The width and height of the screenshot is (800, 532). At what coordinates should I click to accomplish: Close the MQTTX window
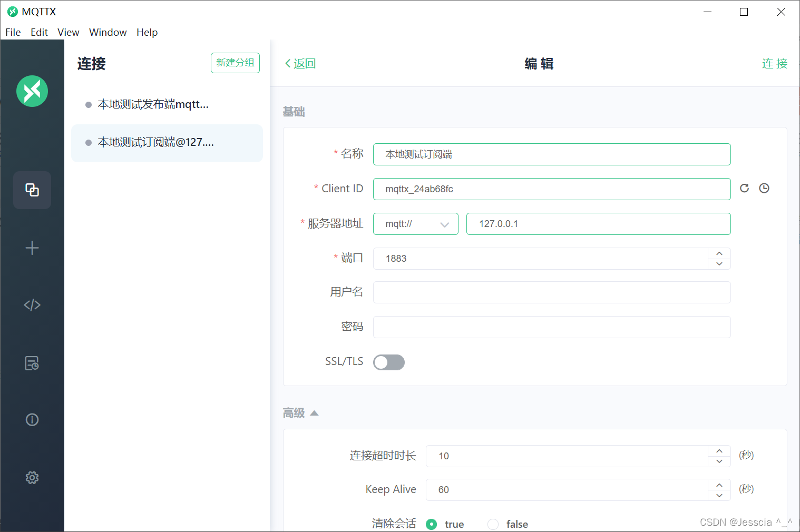coord(781,12)
